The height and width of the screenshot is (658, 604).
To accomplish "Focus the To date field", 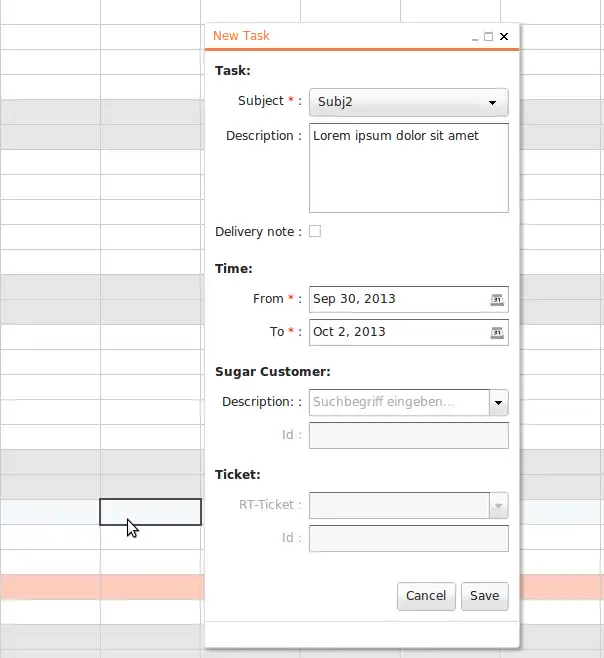I will (x=398, y=332).
